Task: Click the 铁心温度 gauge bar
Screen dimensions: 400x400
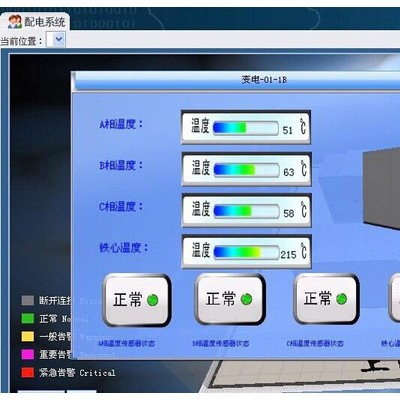Action: 246,252
